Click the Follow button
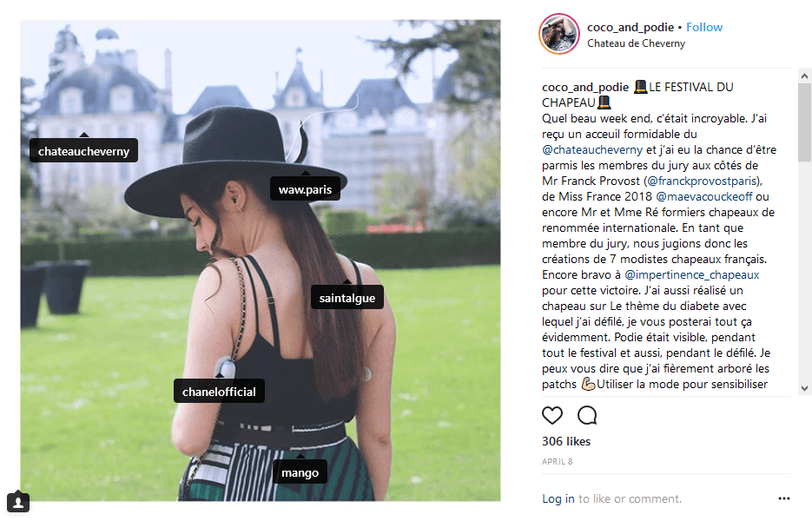812x521 pixels. point(704,27)
